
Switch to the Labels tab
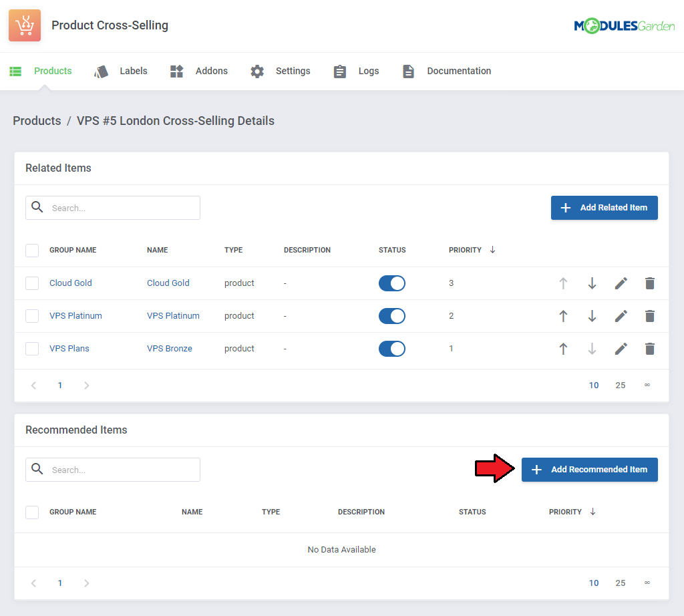121,71
